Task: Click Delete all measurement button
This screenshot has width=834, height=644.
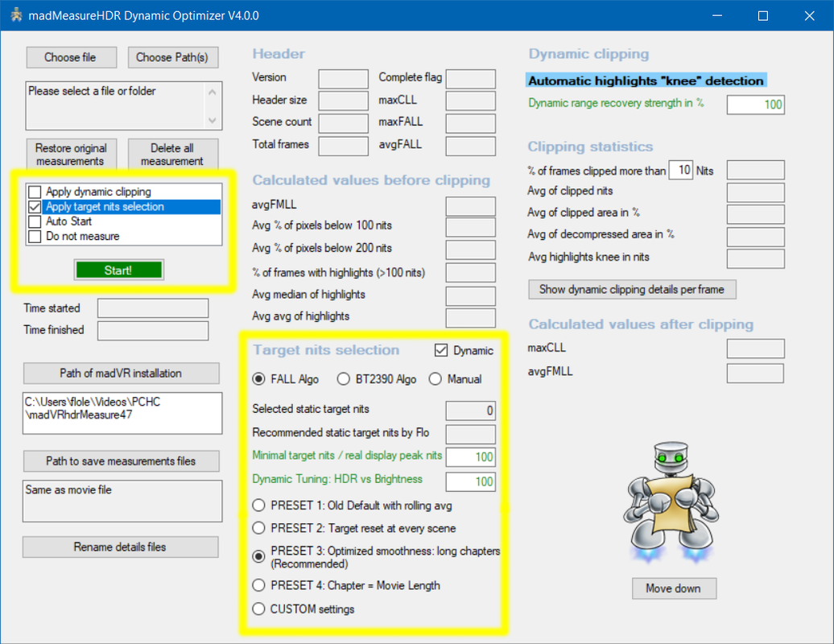Action: (x=173, y=155)
